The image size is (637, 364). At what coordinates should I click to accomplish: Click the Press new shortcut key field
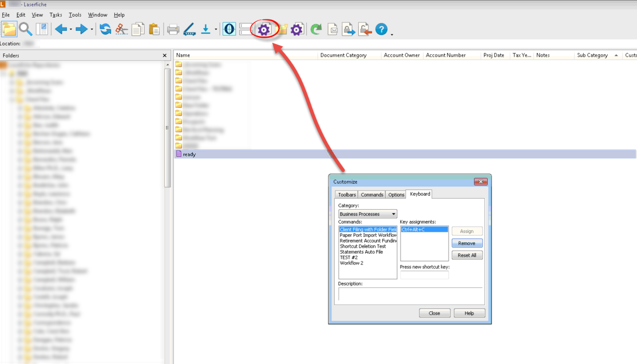click(424, 275)
